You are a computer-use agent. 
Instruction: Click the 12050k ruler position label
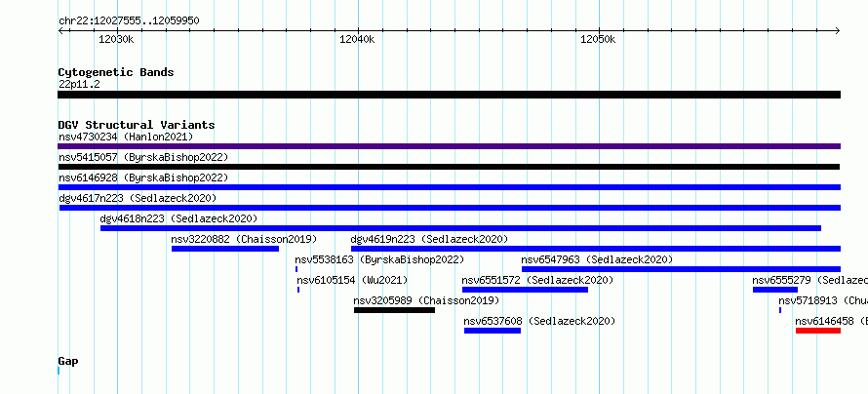(x=598, y=39)
